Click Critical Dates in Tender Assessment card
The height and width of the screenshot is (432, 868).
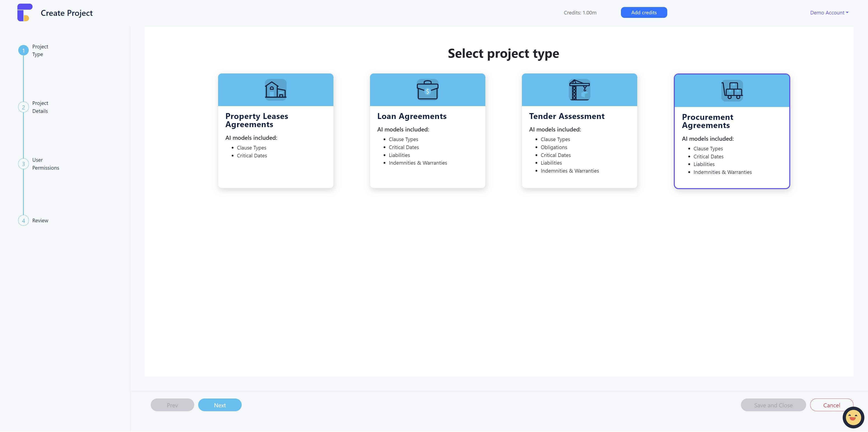tap(556, 155)
